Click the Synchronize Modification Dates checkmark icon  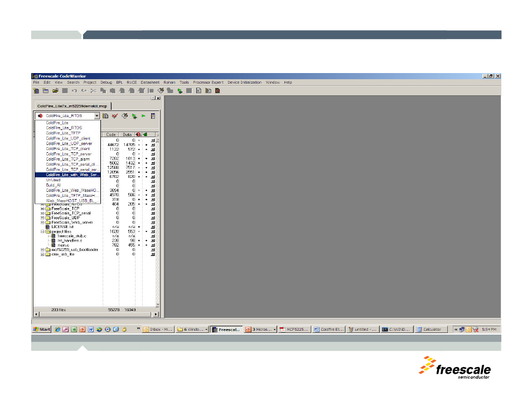pos(115,116)
